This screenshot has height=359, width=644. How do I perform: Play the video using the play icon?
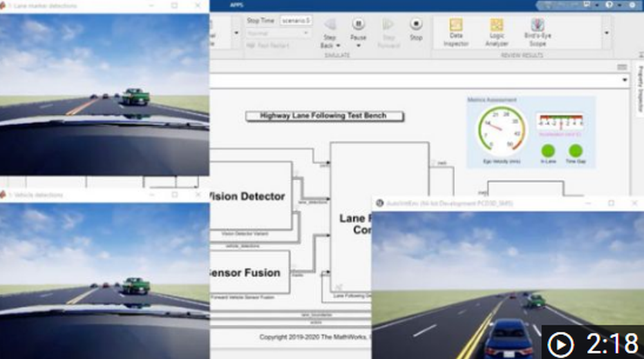[560, 344]
